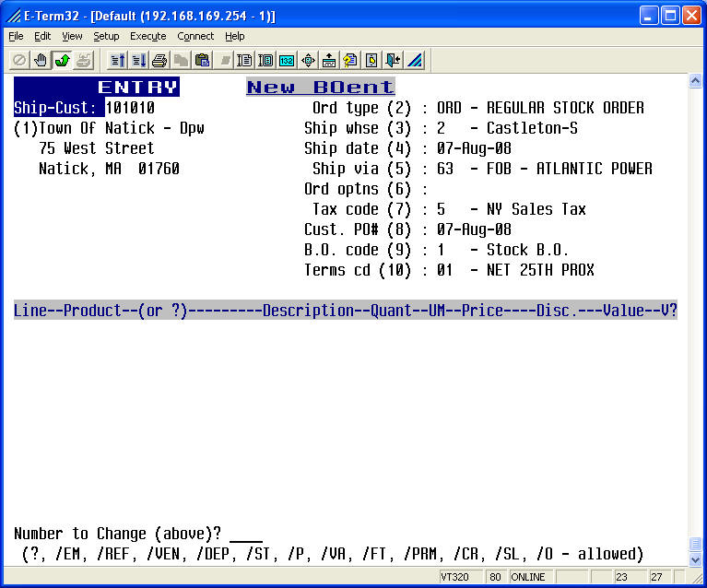Image resolution: width=707 pixels, height=588 pixels.
Task: Click the 'Tax code (7)' label
Action: (361, 209)
